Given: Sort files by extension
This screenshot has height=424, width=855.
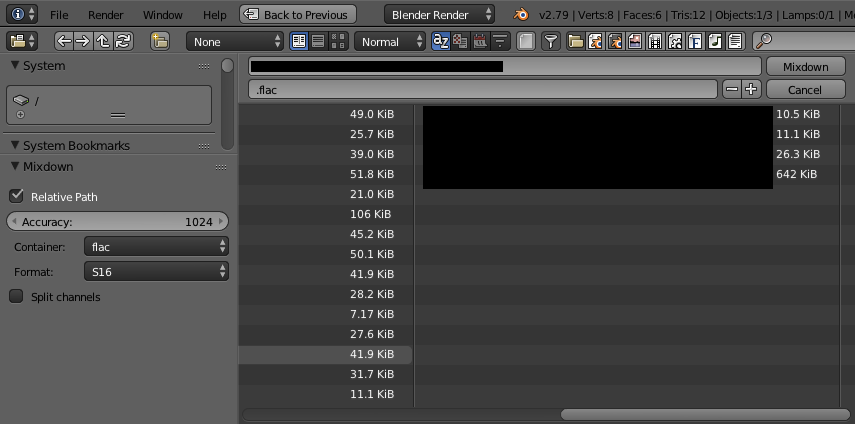Looking at the screenshot, I should (x=460, y=41).
